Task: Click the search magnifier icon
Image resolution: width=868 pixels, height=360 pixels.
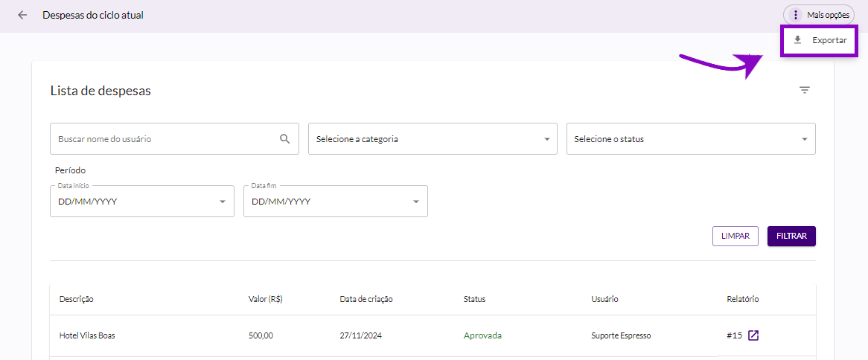Action: coord(285,139)
